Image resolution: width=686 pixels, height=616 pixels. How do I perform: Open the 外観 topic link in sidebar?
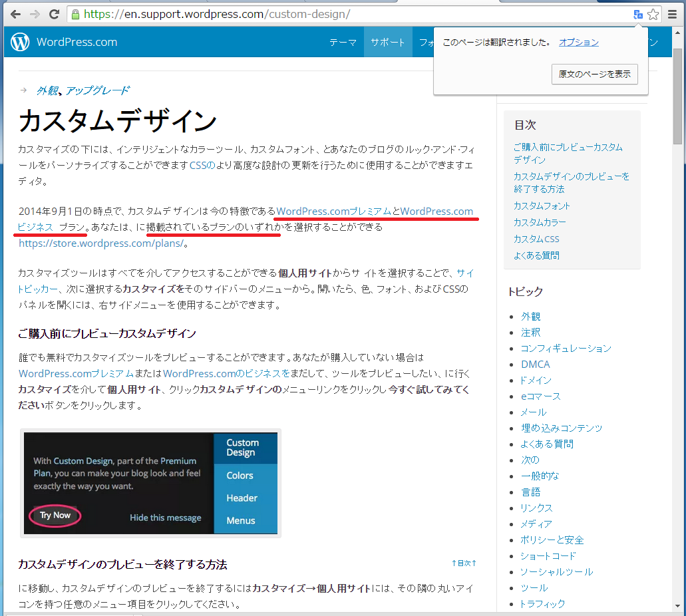531,316
